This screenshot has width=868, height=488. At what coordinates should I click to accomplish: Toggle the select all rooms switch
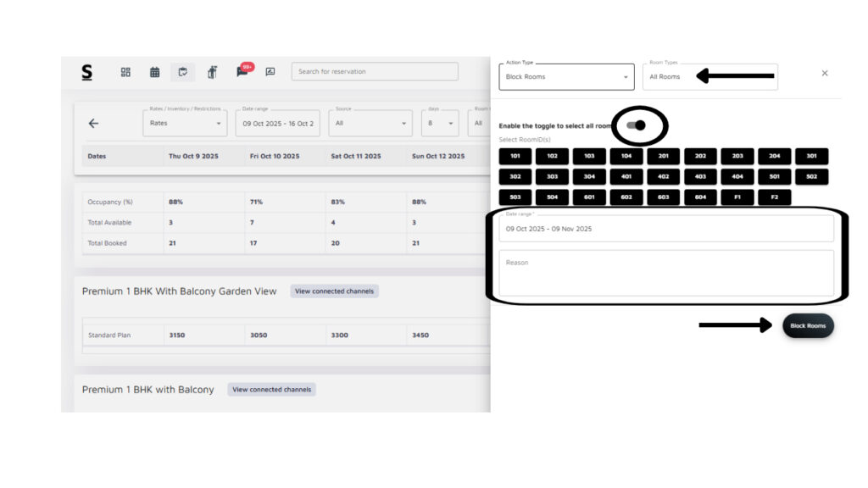click(636, 125)
